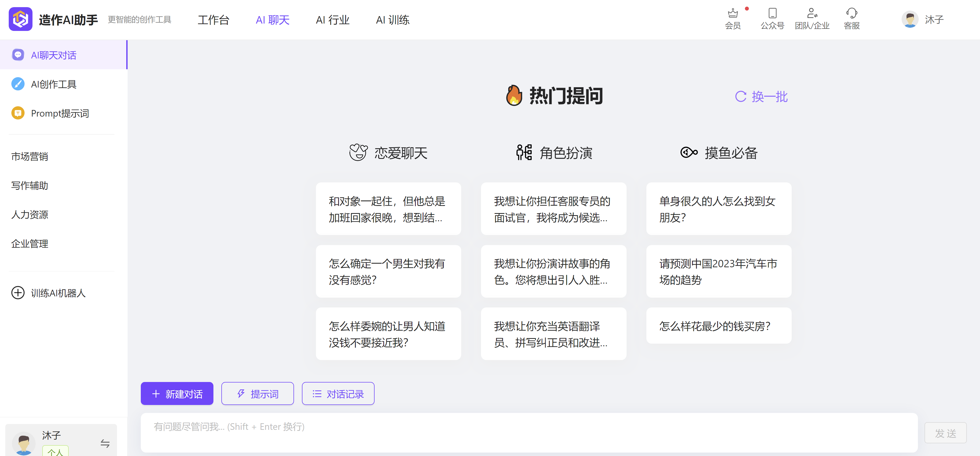Select AI聊天对话 in the sidebar
The width and height of the screenshot is (980, 456).
pos(63,55)
